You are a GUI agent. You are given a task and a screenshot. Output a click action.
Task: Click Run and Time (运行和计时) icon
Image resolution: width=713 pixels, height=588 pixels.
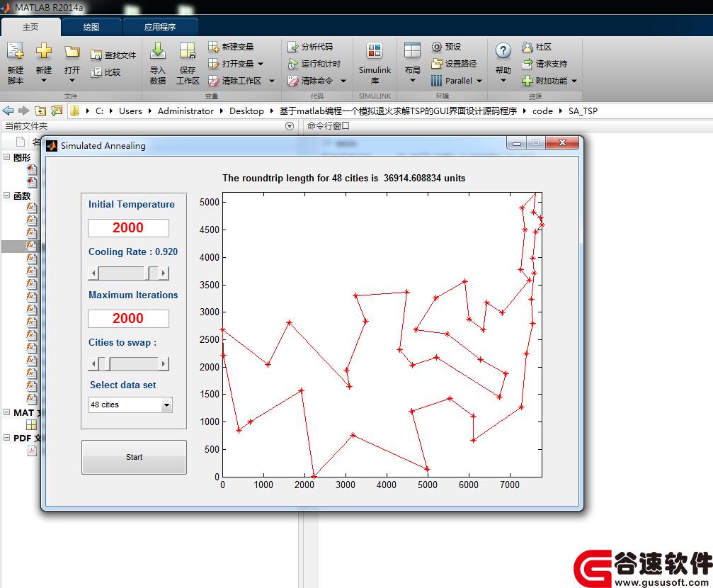(x=293, y=64)
